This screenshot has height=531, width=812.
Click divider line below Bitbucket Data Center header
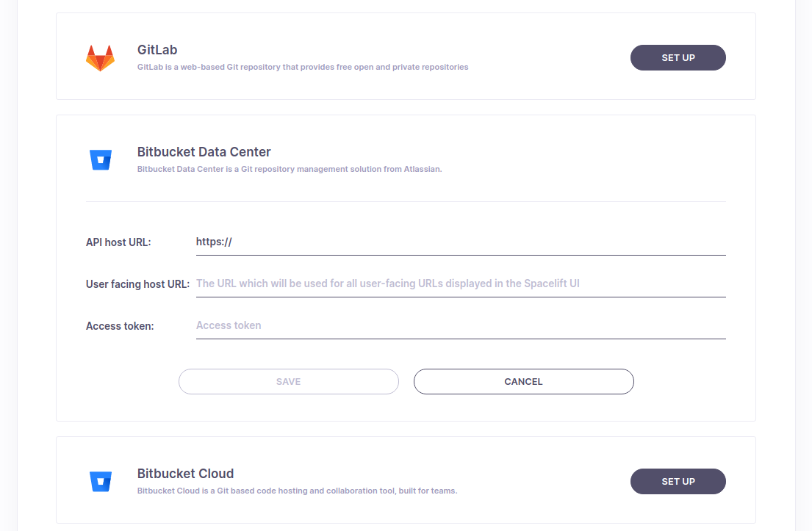tap(406, 201)
